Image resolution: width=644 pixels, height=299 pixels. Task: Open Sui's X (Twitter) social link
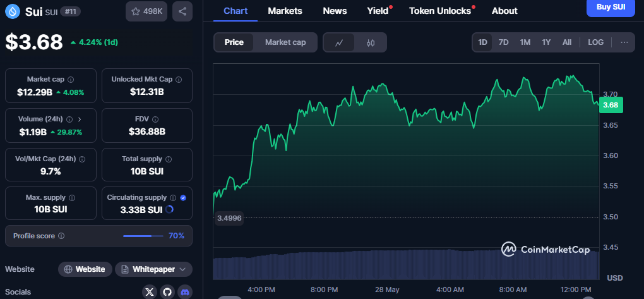150,292
